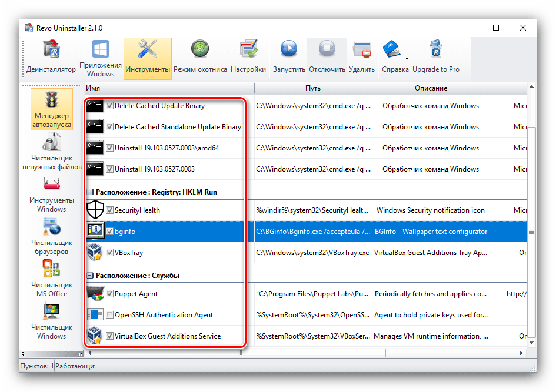Sort by the Путь column header
The image size is (556, 392).
[x=313, y=88]
